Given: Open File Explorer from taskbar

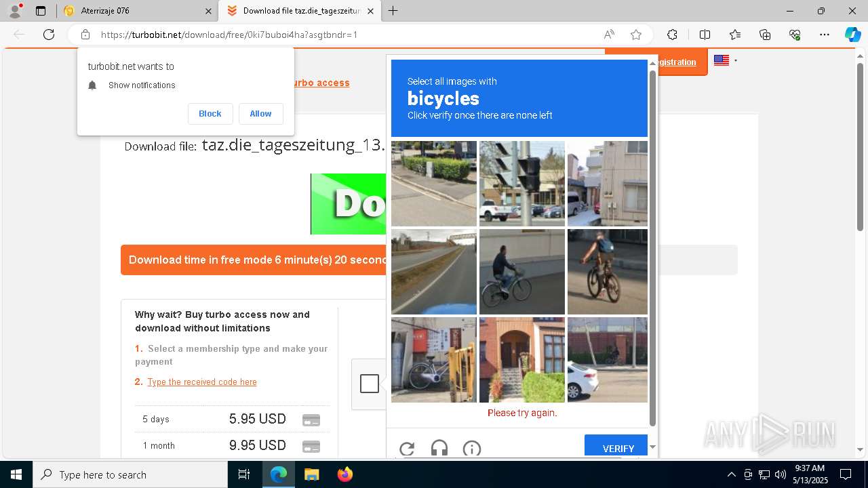Looking at the screenshot, I should click(311, 474).
